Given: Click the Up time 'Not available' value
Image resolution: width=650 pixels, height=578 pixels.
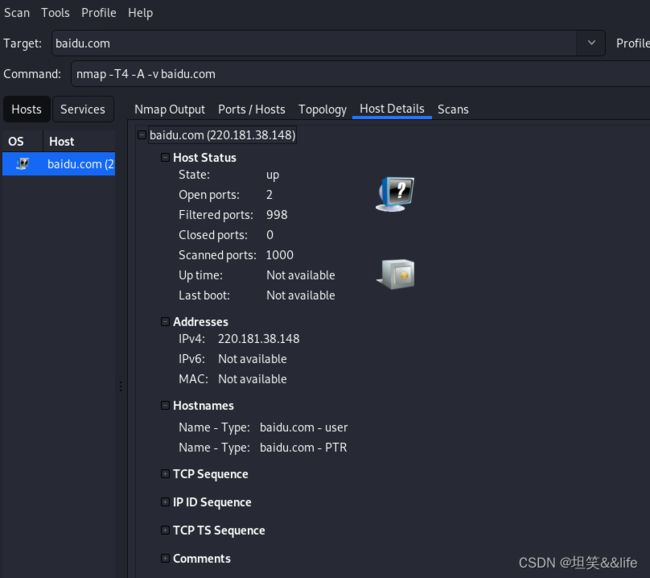Looking at the screenshot, I should (301, 275).
